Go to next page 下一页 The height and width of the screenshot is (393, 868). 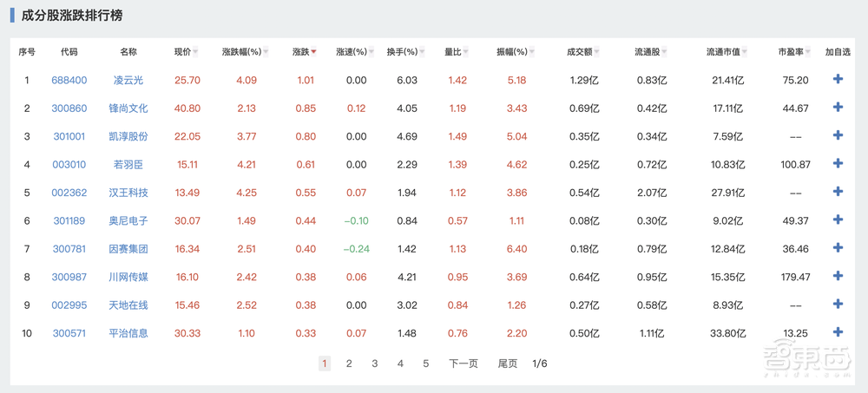(463, 364)
